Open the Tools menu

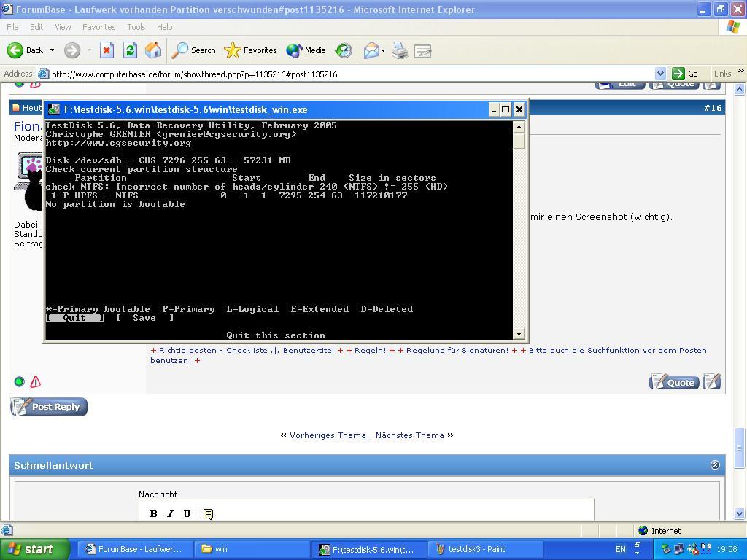pos(136,27)
